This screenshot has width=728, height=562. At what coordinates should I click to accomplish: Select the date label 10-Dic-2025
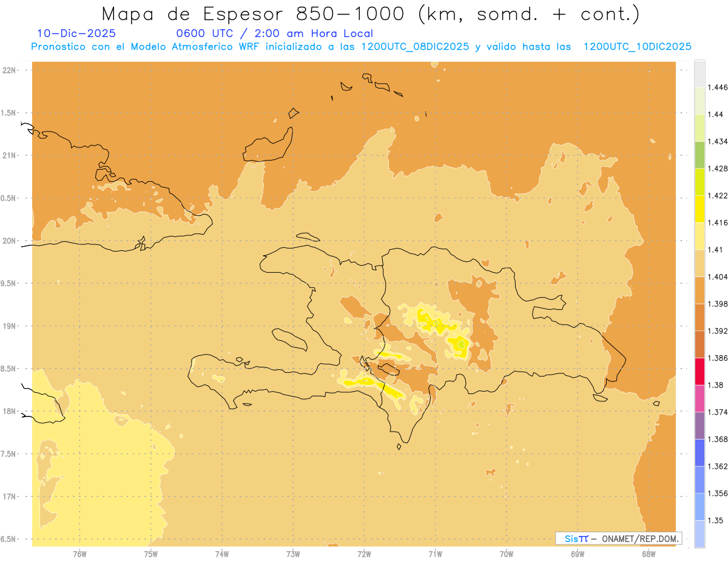76,33
